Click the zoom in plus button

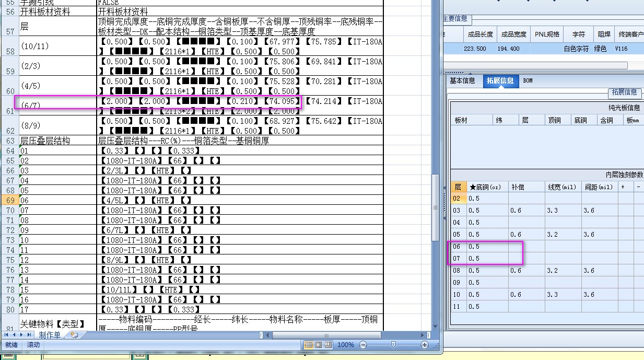click(x=424, y=345)
